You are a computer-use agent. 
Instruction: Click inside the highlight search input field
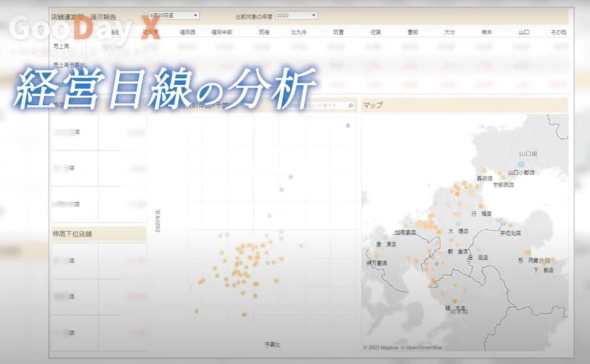[x=317, y=106]
